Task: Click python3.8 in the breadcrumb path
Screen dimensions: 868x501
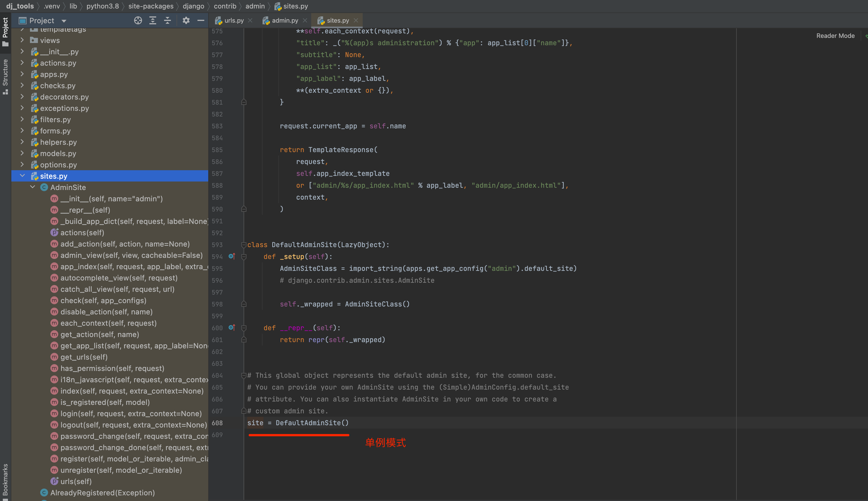Action: coord(103,6)
